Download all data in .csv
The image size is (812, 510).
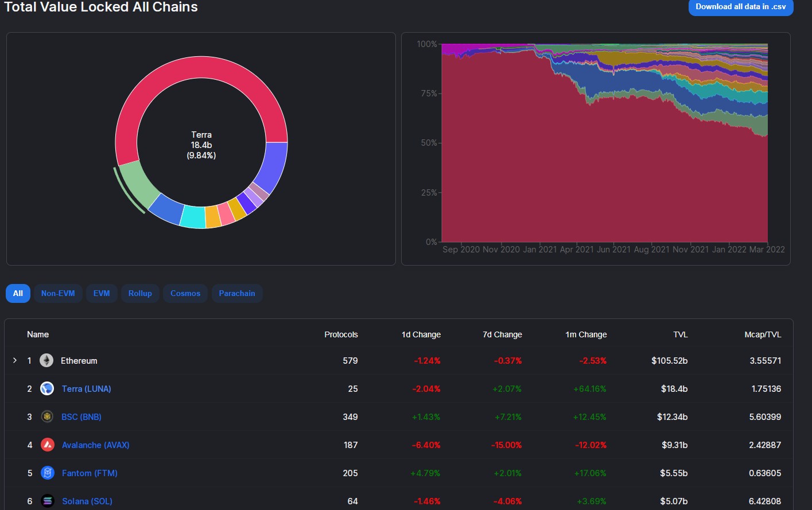(x=741, y=7)
